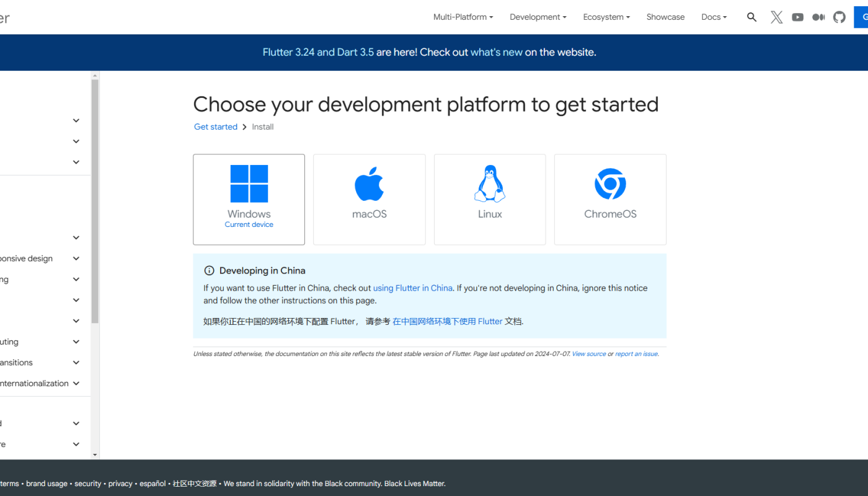Open the Development dropdown menu
Screen dimensions: 868x496
pyautogui.click(x=538, y=17)
